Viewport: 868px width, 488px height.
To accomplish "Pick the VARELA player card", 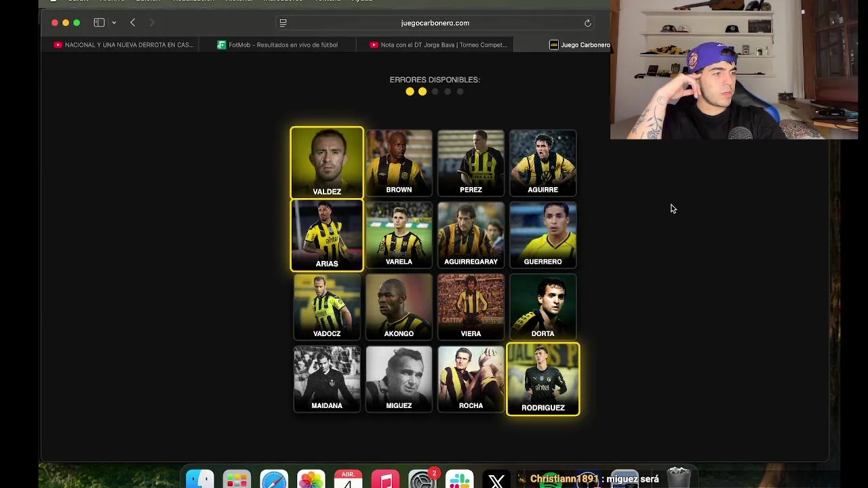I will click(x=399, y=235).
